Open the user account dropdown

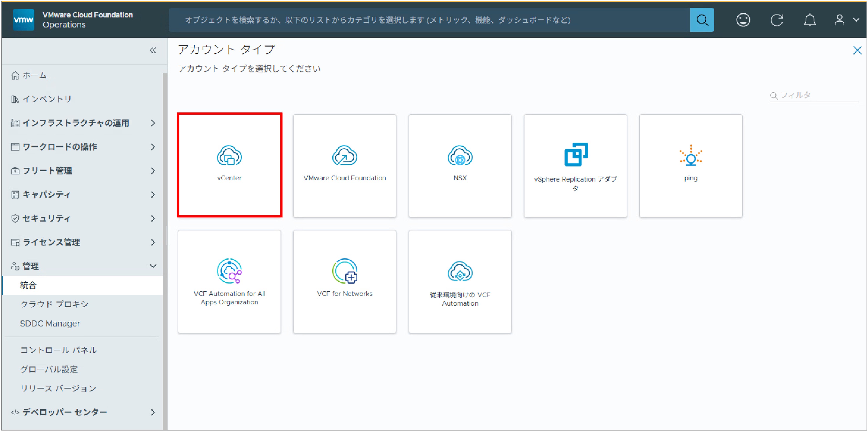[x=846, y=20]
